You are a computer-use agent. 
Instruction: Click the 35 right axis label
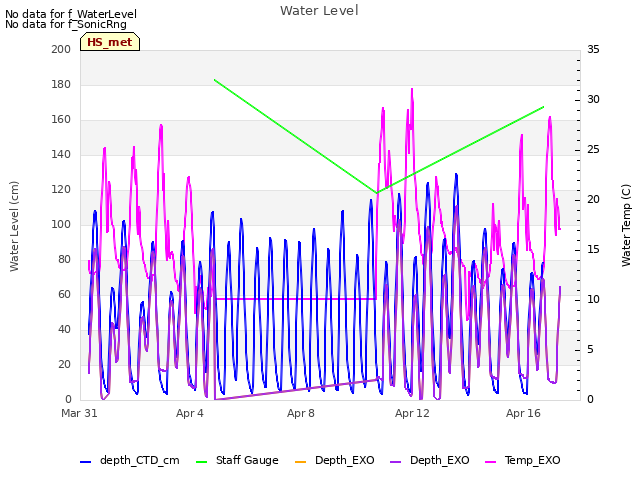(593, 49)
